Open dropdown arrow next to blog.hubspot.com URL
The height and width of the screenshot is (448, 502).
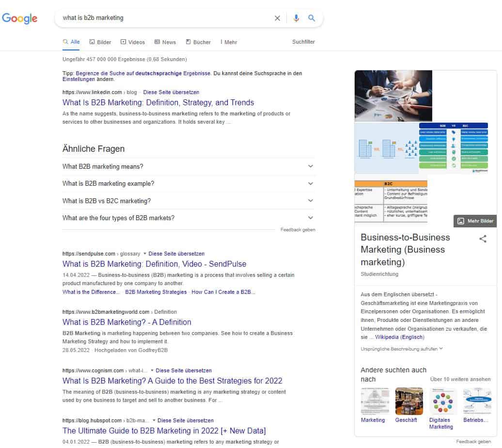click(x=154, y=420)
